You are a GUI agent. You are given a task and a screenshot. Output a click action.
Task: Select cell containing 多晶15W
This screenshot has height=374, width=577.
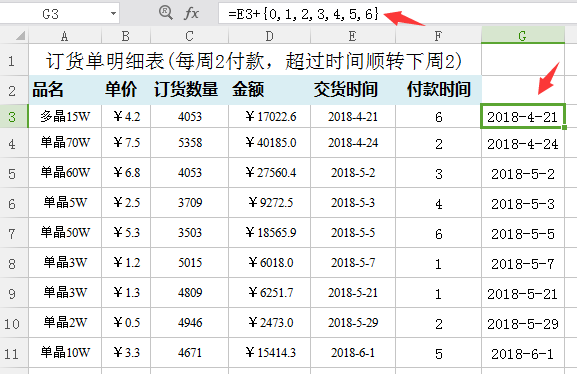[65, 117]
